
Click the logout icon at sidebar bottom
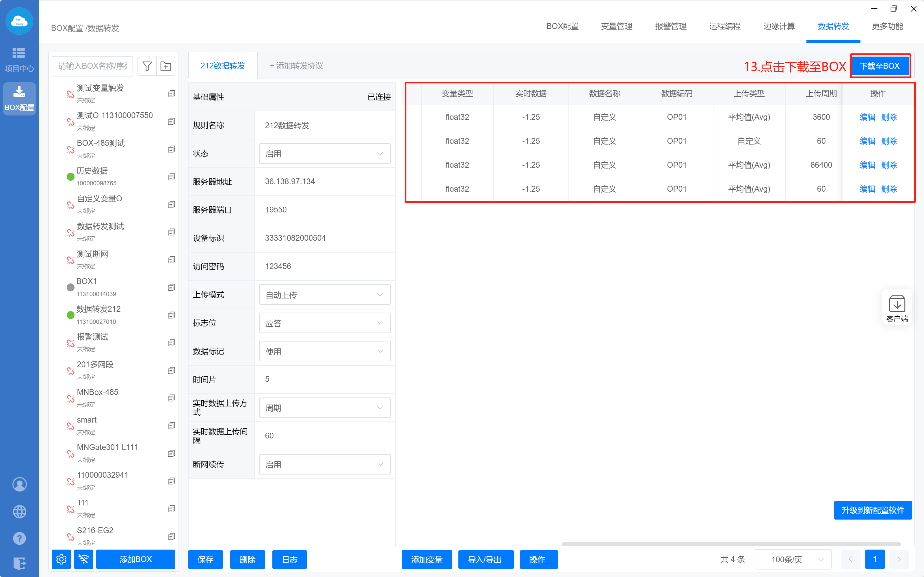(19, 563)
